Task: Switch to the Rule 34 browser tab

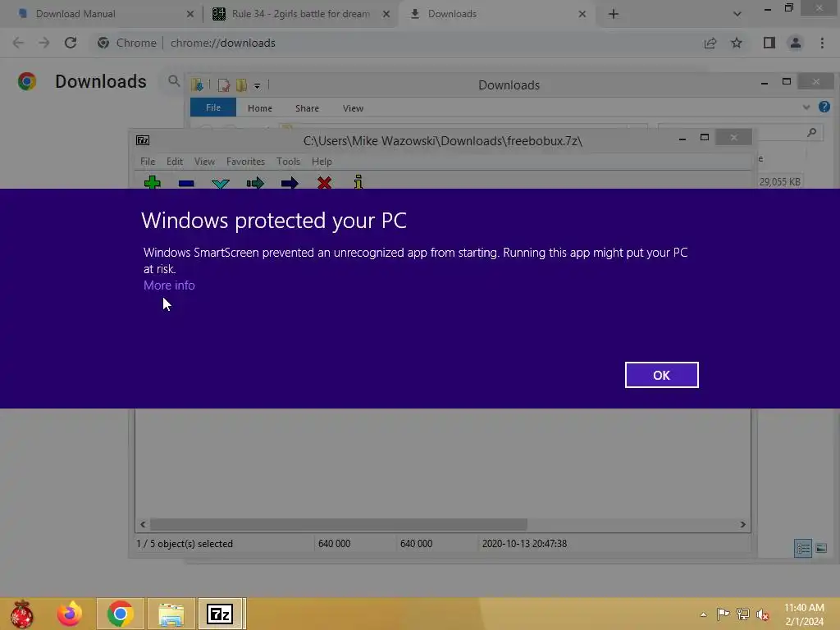Action: (300, 14)
